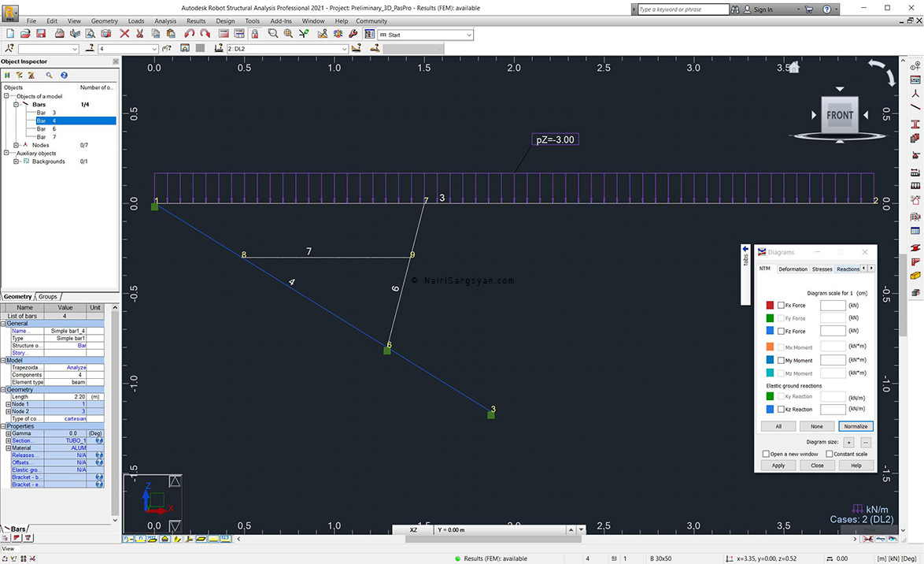Click the blue Fz Force color swatch

pos(770,331)
